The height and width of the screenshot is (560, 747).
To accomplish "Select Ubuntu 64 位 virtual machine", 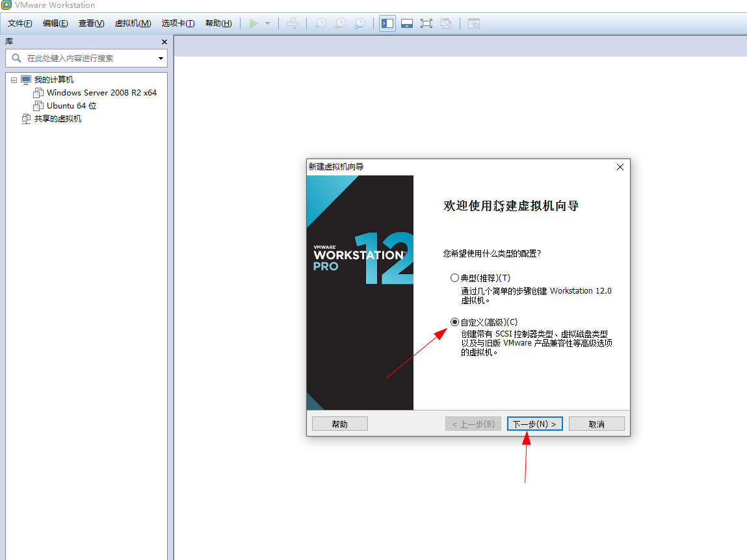I will 72,106.
